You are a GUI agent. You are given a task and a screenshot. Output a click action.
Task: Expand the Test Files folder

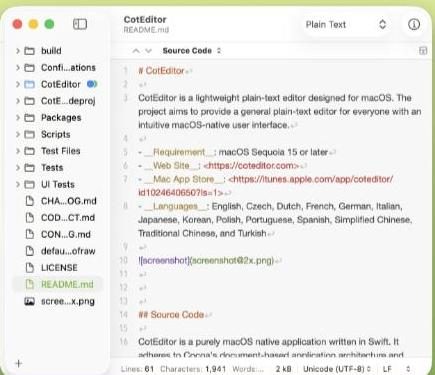(18, 151)
